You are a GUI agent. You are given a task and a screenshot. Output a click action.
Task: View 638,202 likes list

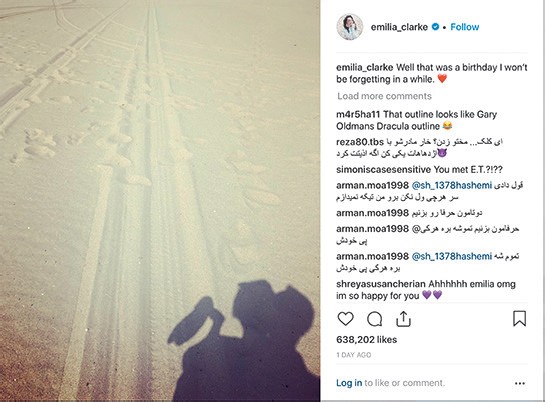pyautogui.click(x=366, y=339)
